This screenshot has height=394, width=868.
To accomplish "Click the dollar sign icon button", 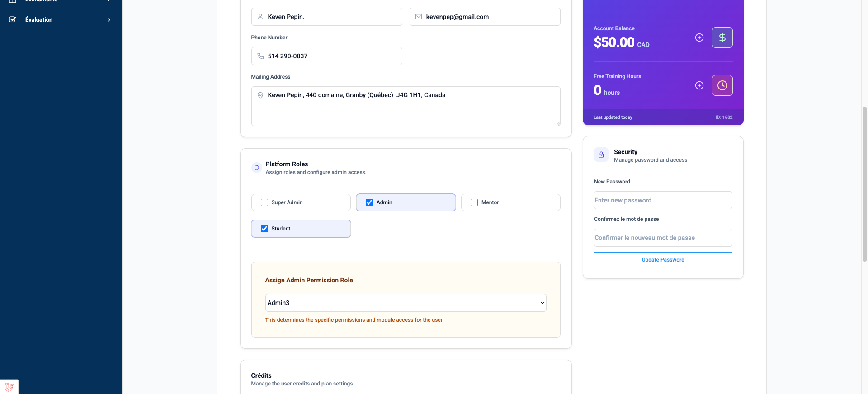I will click(x=722, y=38).
